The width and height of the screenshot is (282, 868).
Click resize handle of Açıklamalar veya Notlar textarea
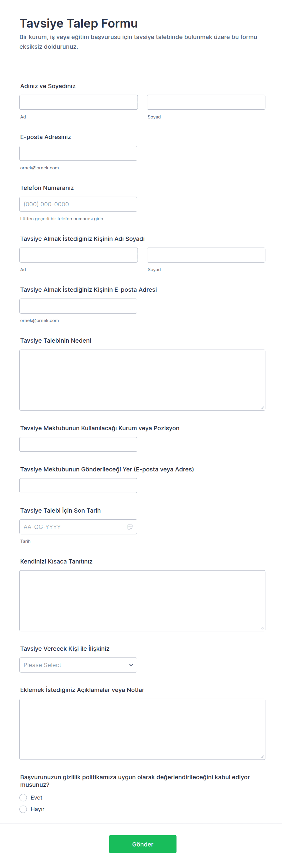(262, 757)
